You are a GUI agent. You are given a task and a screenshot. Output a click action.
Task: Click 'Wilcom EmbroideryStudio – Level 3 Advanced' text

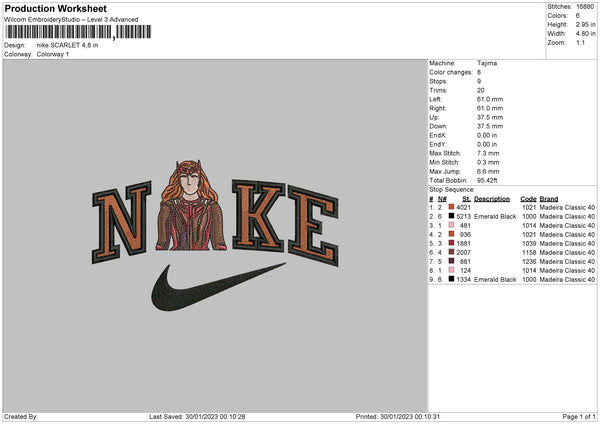pos(71,20)
